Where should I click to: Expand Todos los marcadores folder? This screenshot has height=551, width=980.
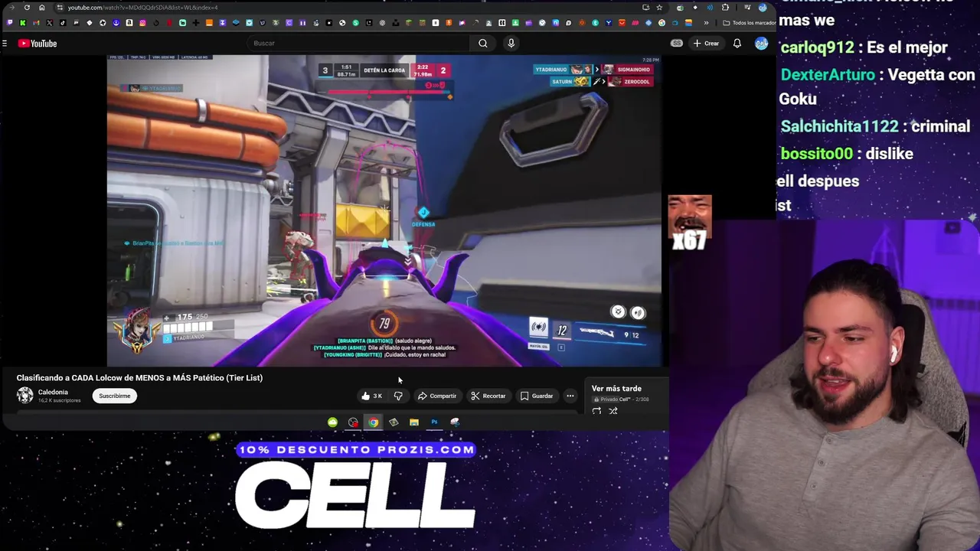pyautogui.click(x=750, y=23)
